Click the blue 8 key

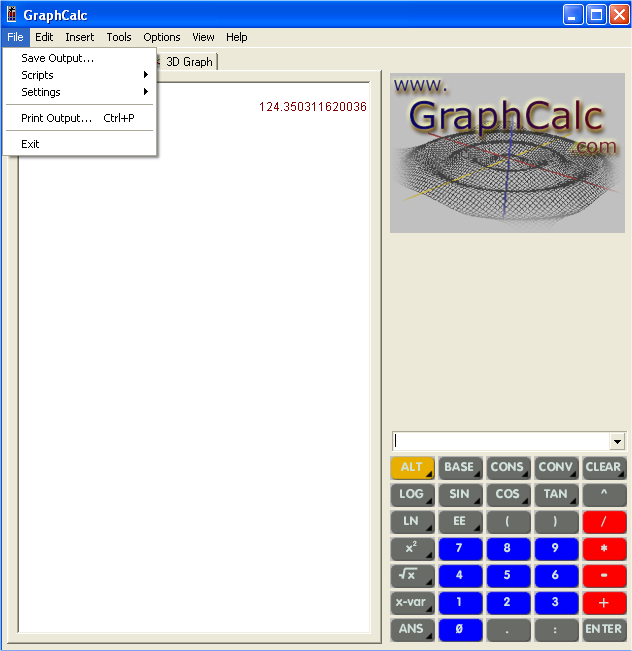point(508,549)
